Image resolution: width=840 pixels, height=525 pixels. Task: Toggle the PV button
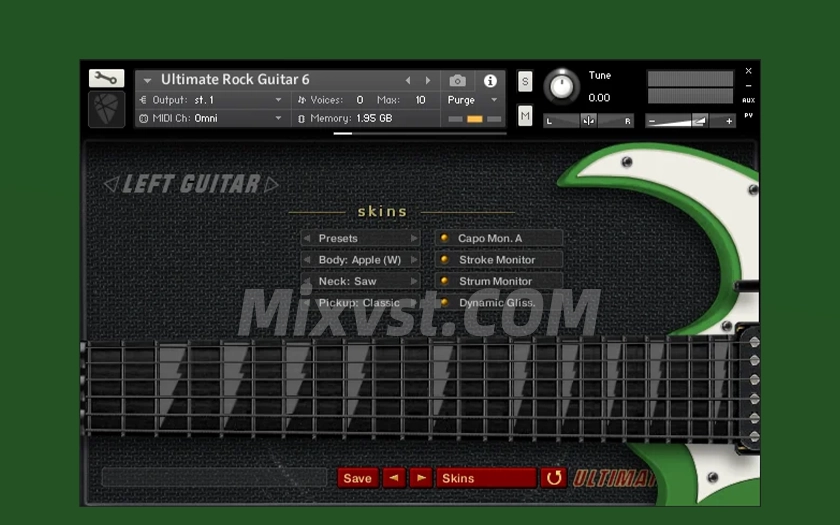[x=748, y=115]
